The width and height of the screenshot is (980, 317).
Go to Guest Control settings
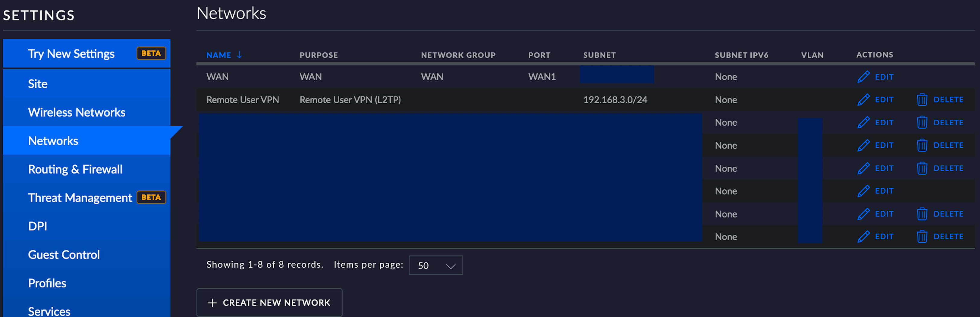pyautogui.click(x=64, y=254)
